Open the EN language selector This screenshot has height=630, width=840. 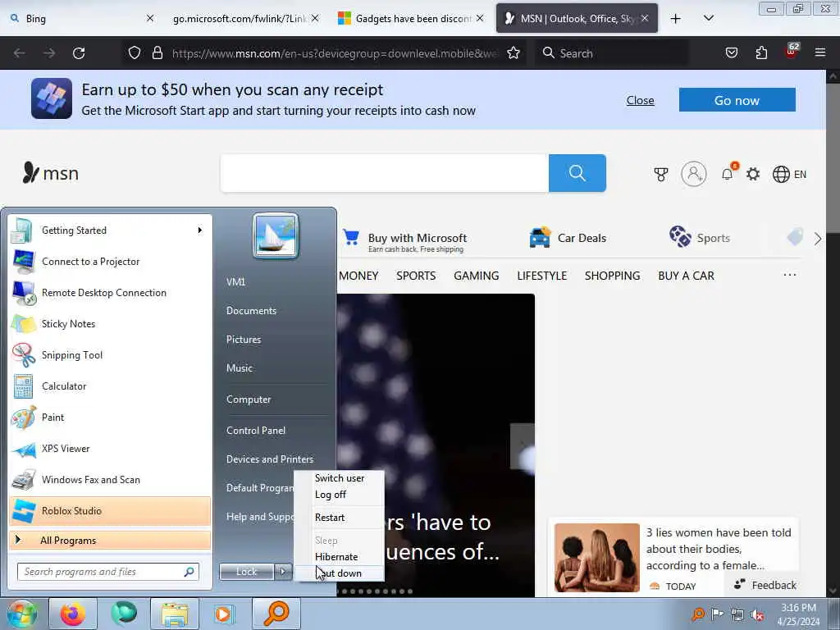(789, 174)
